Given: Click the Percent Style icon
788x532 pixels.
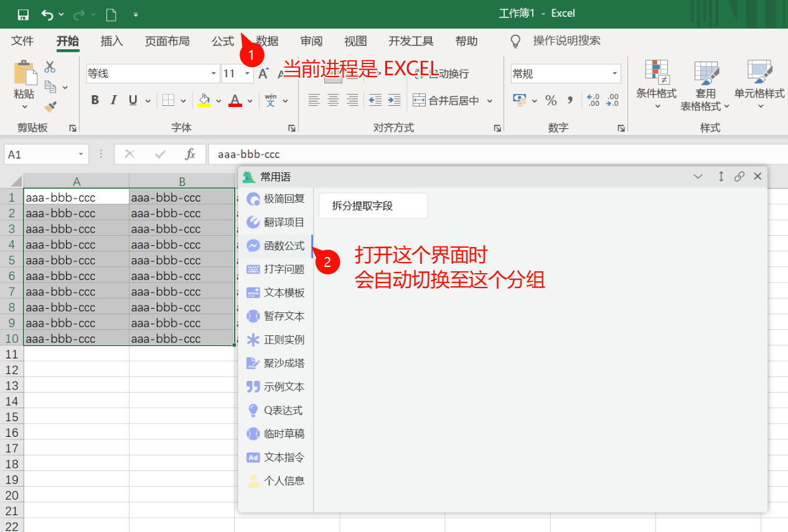Looking at the screenshot, I should click(x=551, y=100).
